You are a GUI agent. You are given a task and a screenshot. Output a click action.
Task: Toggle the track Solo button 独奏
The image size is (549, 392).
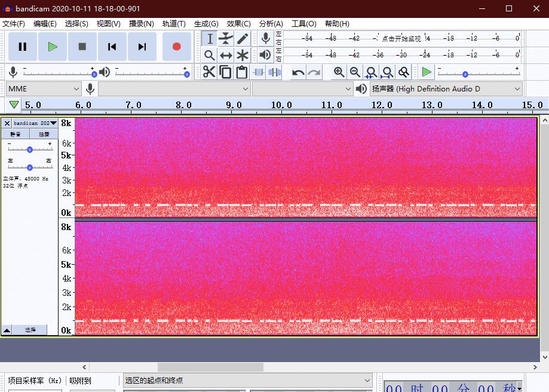pos(44,134)
